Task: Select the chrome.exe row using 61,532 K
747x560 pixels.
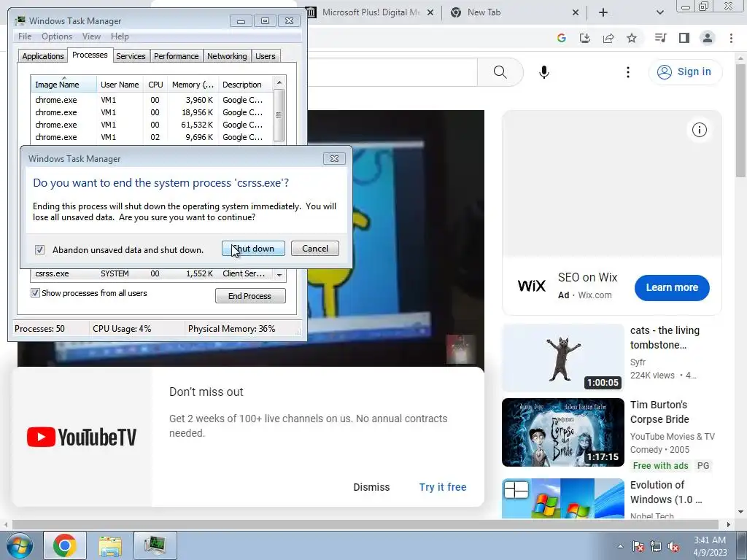Action: click(x=152, y=125)
